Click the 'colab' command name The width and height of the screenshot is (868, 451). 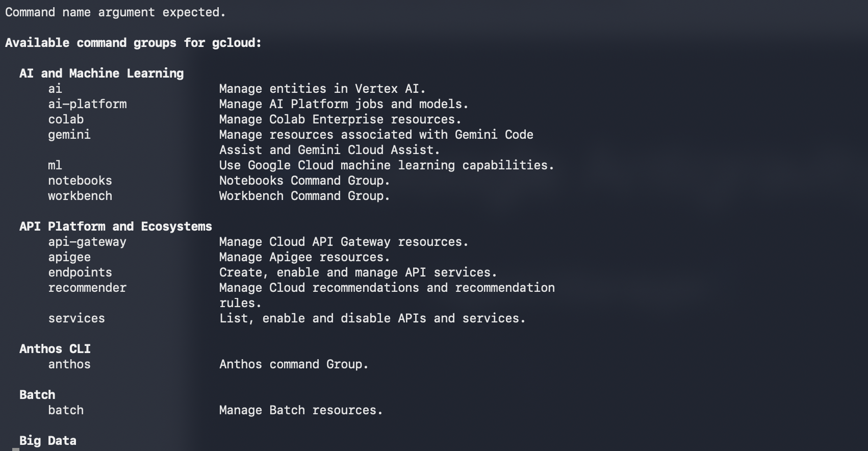66,119
